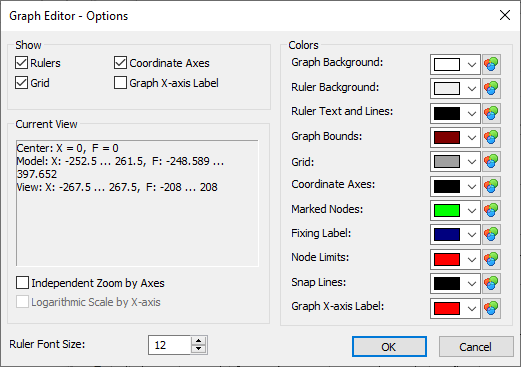Image resolution: width=521 pixels, height=367 pixels.
Task: Disable Coordinate Axes display
Action: click(120, 63)
